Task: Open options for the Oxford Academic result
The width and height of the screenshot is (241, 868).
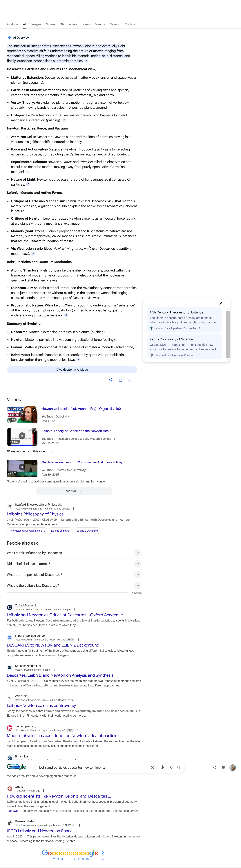Action: [x=75, y=610]
